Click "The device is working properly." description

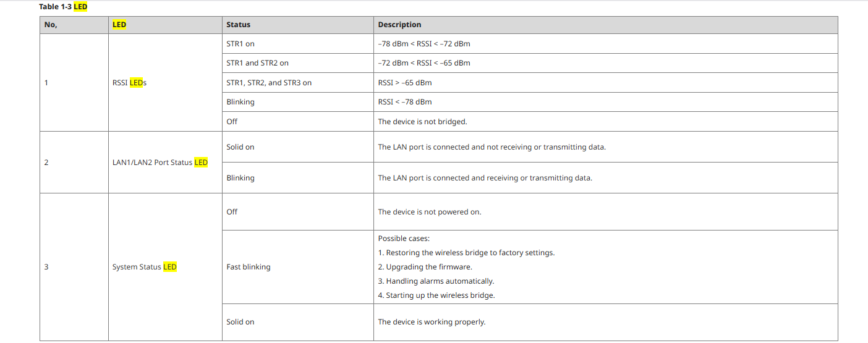[432, 322]
